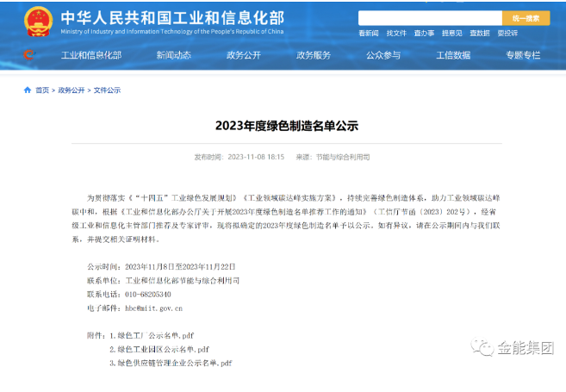This screenshot has height=392, width=566.
Task: Click the 公示时间 date range line
Action: pos(161,267)
